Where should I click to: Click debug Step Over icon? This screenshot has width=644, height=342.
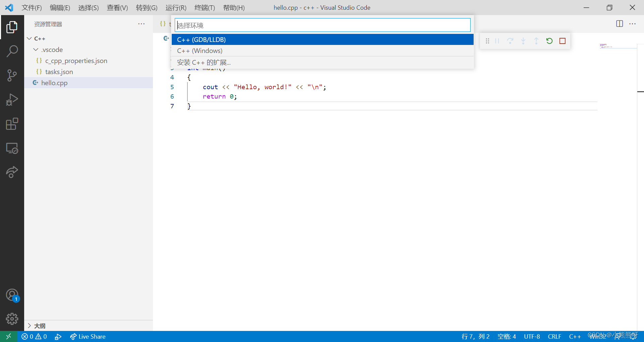click(510, 41)
